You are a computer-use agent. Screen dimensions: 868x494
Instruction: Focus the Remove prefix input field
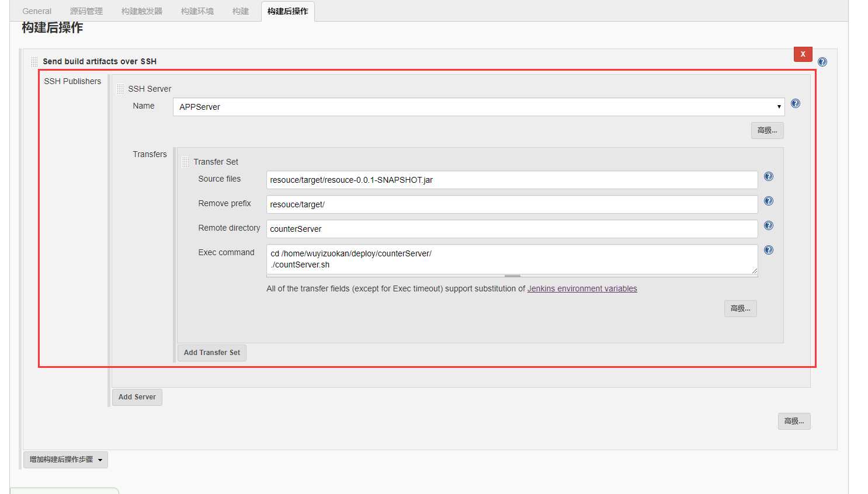tap(512, 204)
